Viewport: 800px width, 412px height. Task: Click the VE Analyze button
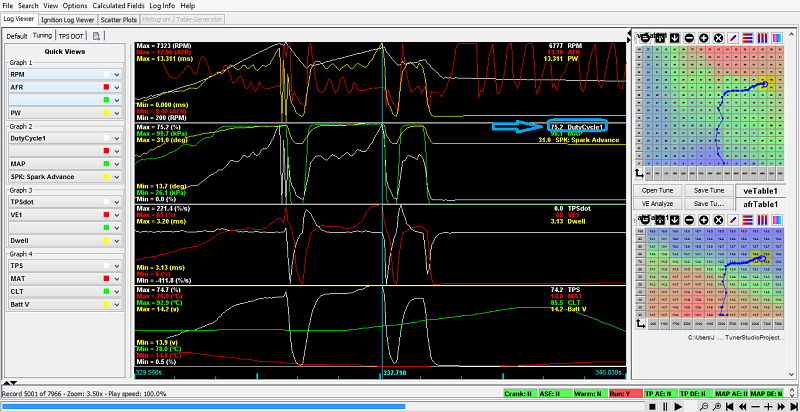(x=657, y=203)
